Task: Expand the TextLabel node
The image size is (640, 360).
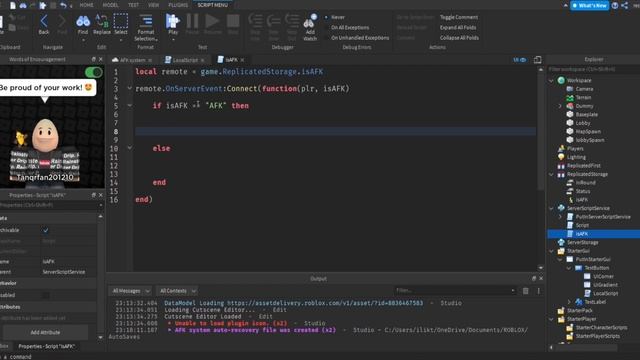Action: coord(569,302)
